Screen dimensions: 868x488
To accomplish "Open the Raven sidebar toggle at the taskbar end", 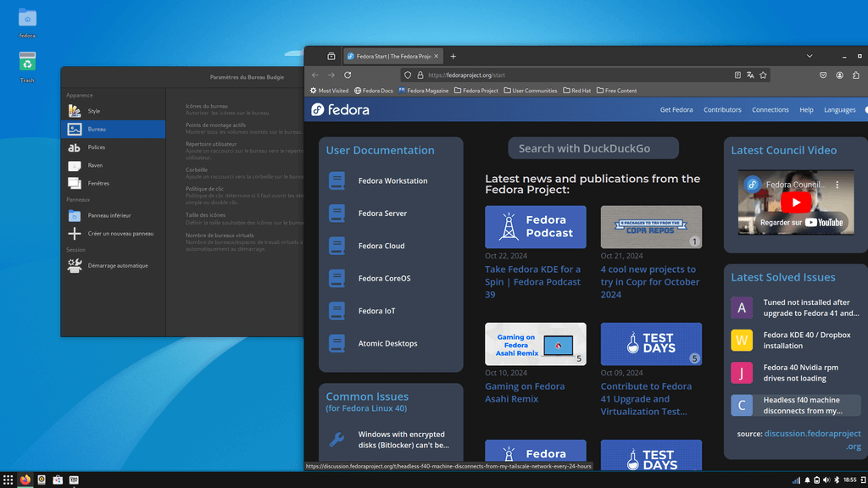I will coord(863,480).
